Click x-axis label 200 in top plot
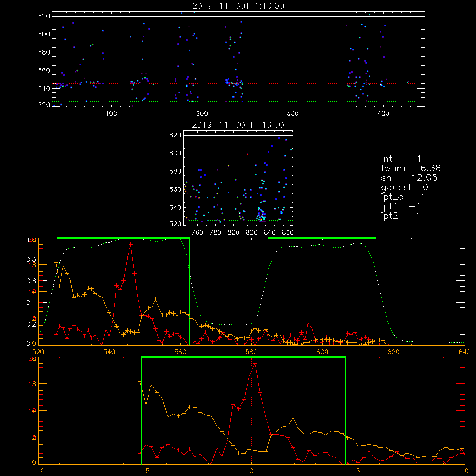Screen dimensions: 476x476 click(x=202, y=114)
